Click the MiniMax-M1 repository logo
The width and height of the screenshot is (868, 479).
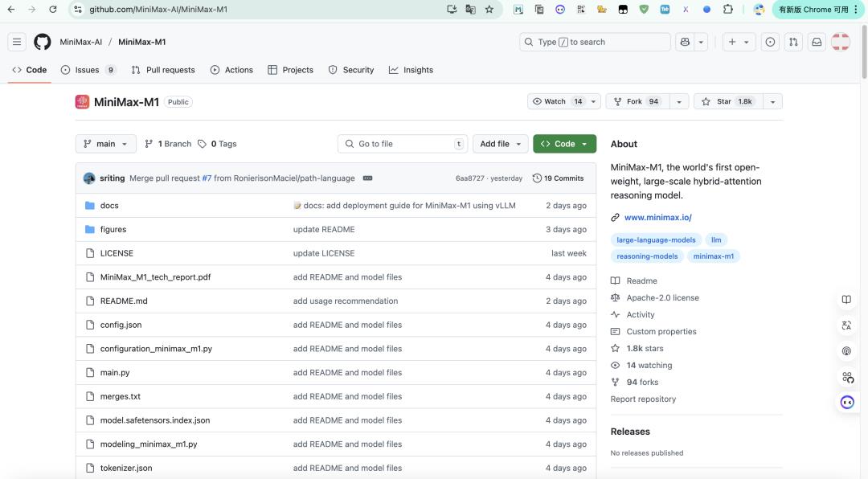tap(82, 102)
